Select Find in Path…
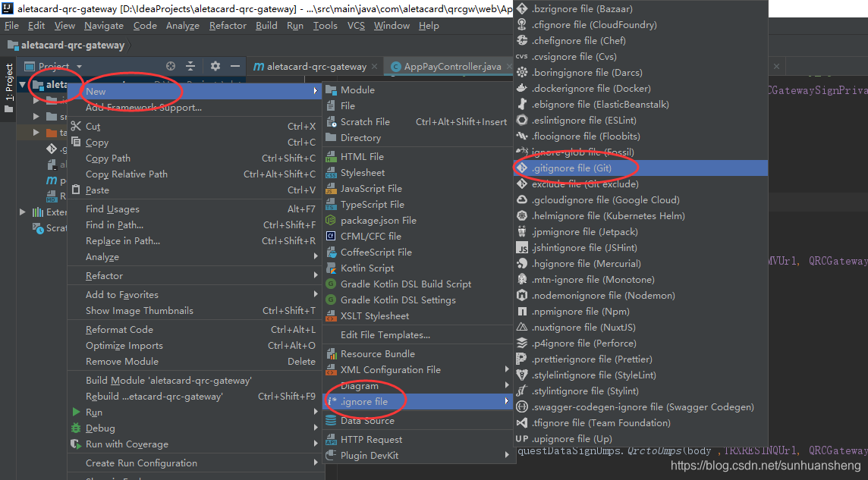The image size is (868, 480). [x=193, y=224]
